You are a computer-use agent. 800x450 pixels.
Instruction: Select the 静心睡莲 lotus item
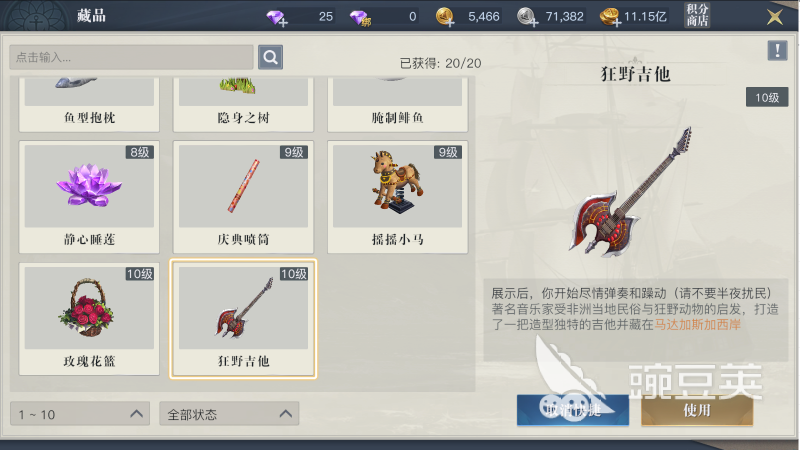[89, 197]
